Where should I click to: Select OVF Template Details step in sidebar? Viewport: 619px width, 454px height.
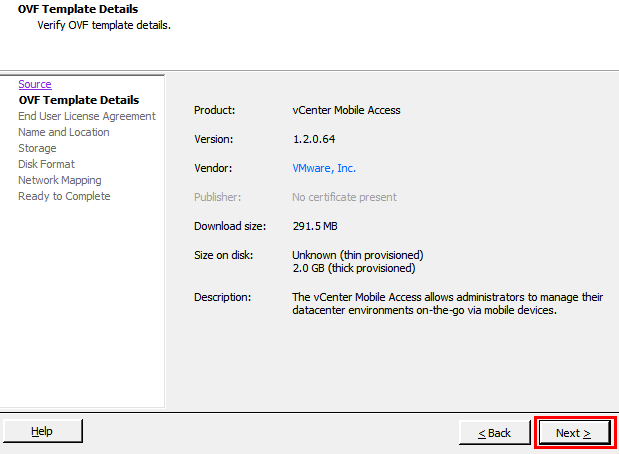point(79,100)
